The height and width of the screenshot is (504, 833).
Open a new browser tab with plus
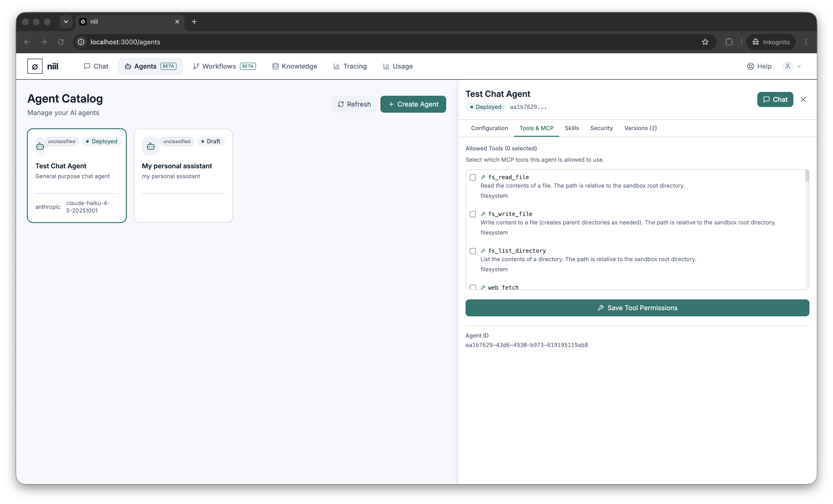click(x=194, y=22)
